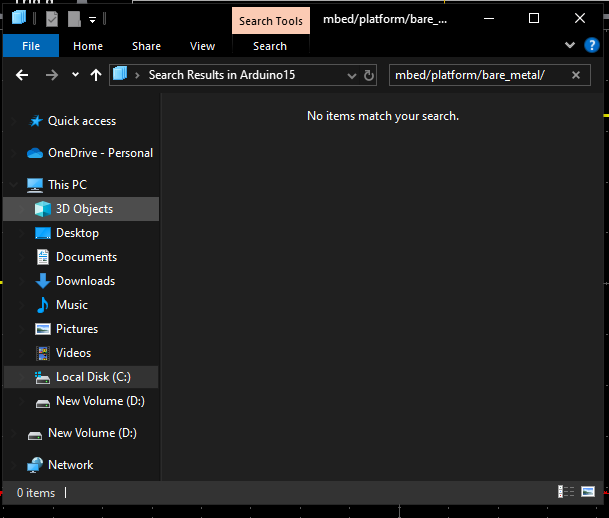Click the Local Disk (C:) drive icon
Viewport: 609px width, 518px height.
click(x=42, y=378)
